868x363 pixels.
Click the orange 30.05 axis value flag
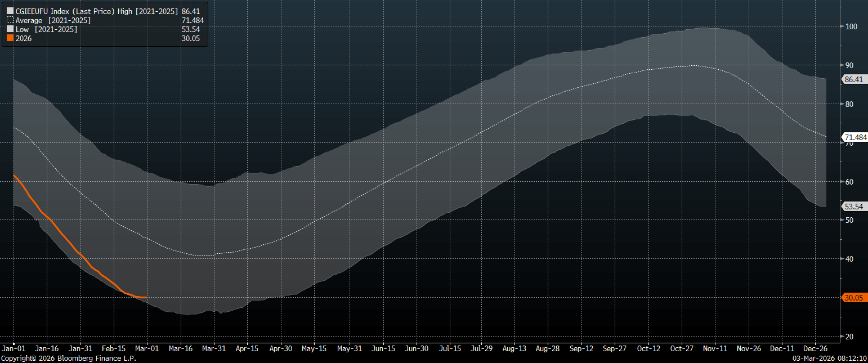853,298
